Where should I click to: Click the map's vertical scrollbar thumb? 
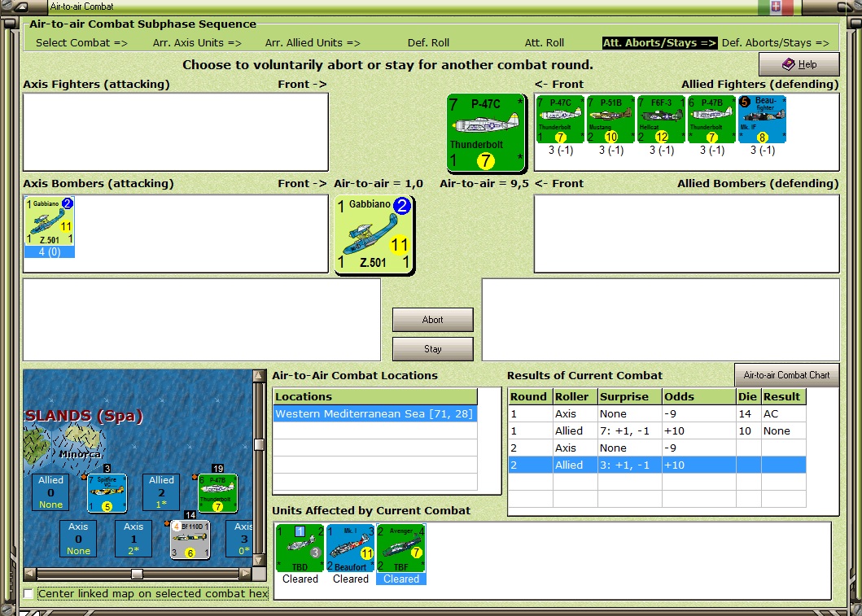259,444
